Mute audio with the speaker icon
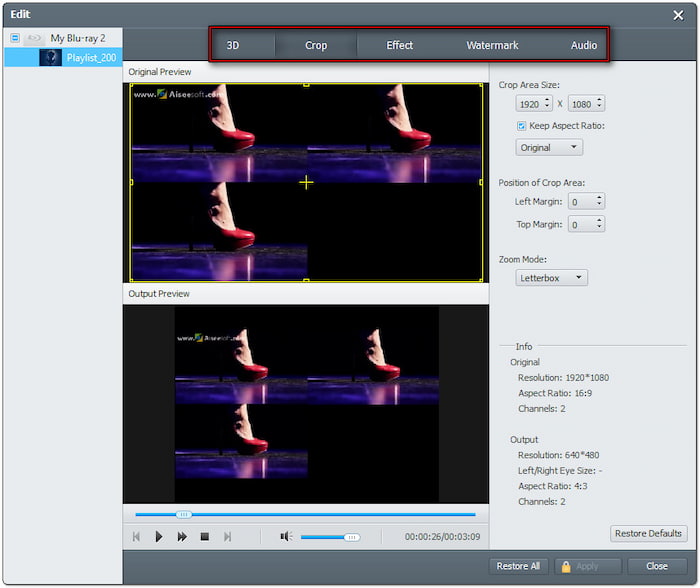This screenshot has width=700, height=588. click(x=285, y=537)
